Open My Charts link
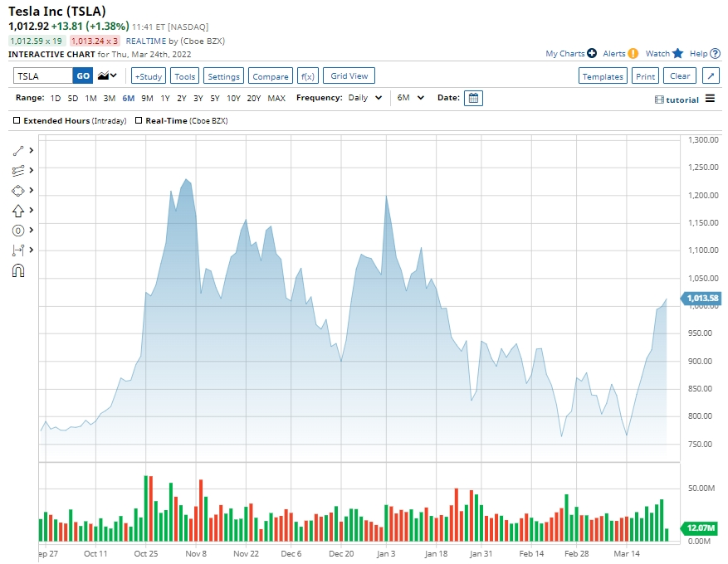This screenshot has height=564, width=728. click(x=565, y=53)
